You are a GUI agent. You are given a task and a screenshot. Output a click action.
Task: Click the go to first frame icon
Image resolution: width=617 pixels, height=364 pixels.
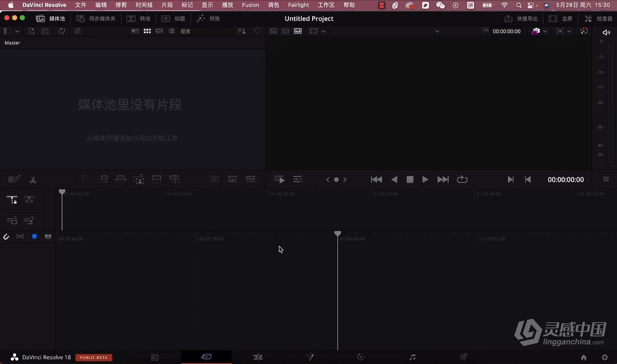[528, 180]
